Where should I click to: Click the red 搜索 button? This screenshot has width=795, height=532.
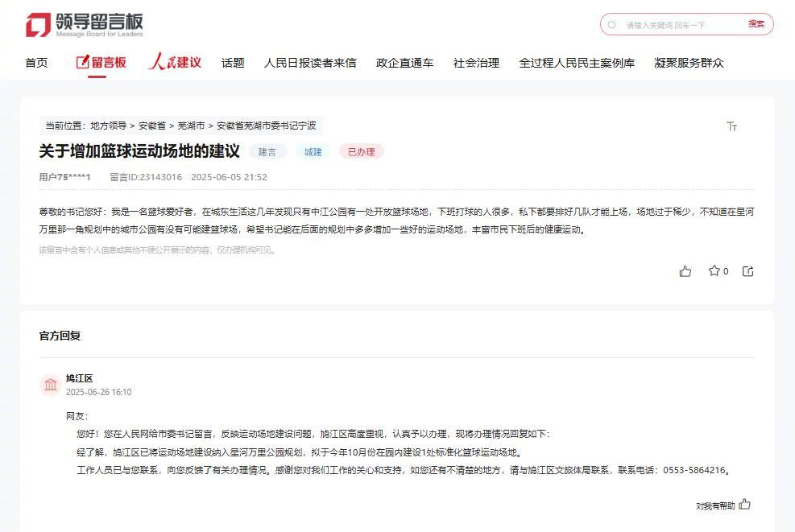[756, 24]
